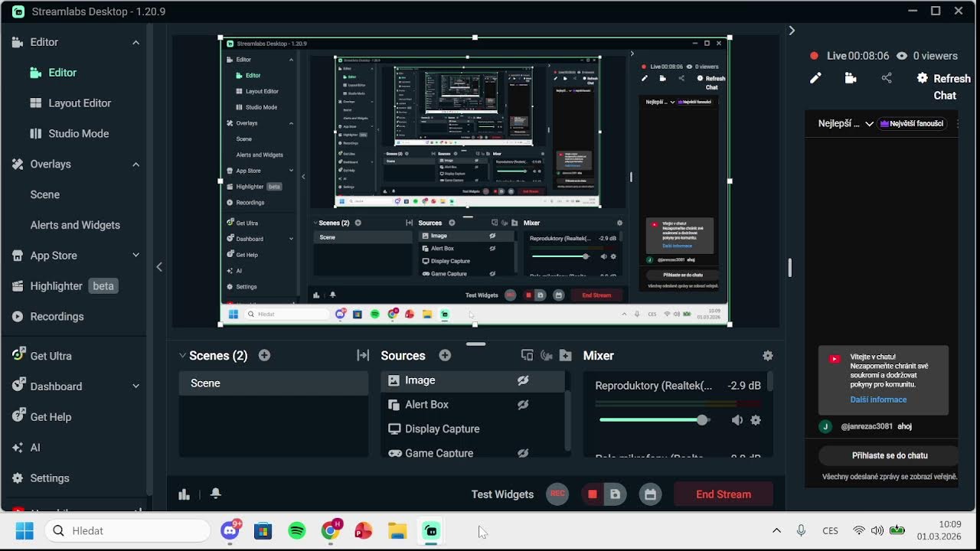
Task: Stop replay buffer red square button
Action: (592, 494)
